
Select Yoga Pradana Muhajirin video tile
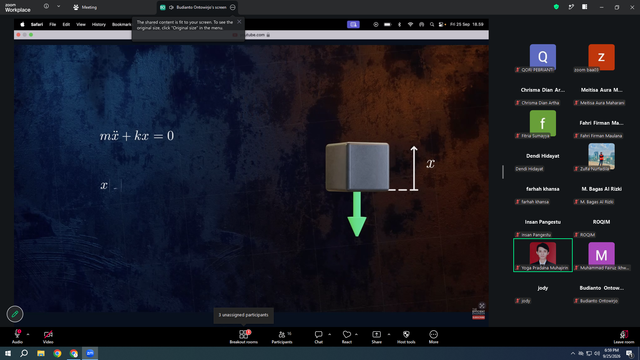[542, 256]
